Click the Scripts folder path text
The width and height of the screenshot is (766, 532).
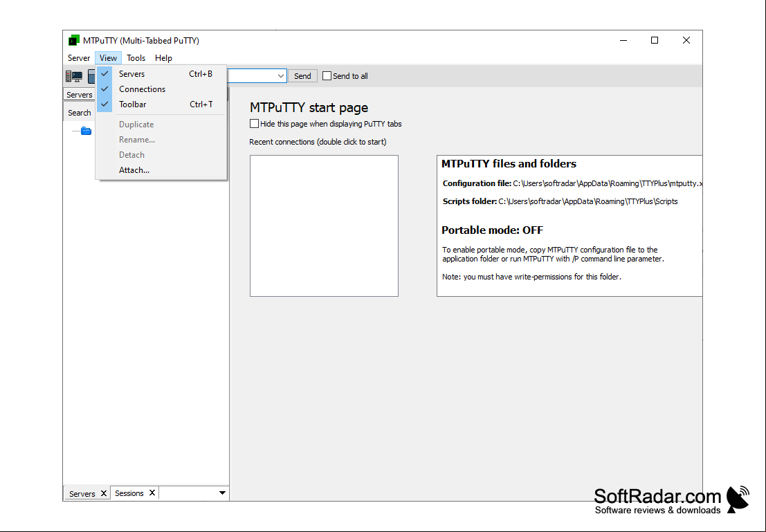coord(587,201)
